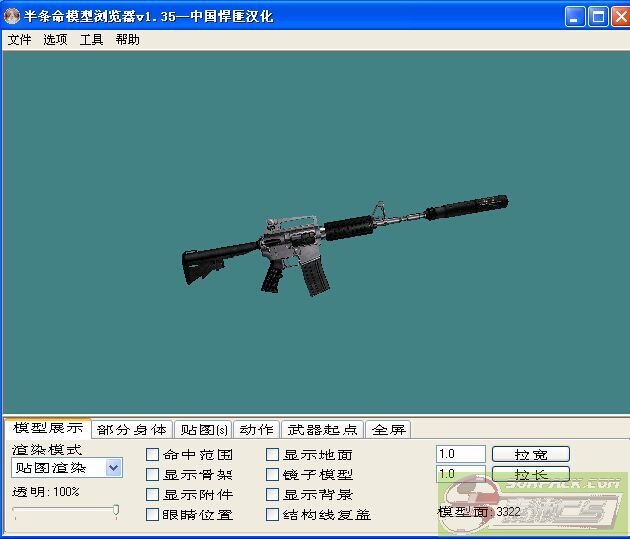
Task: Open the 武器起点 tab
Action: 322,429
